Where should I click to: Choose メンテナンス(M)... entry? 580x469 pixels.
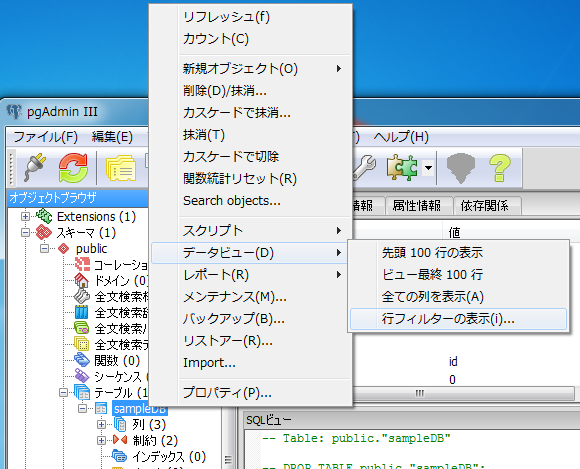click(250, 297)
